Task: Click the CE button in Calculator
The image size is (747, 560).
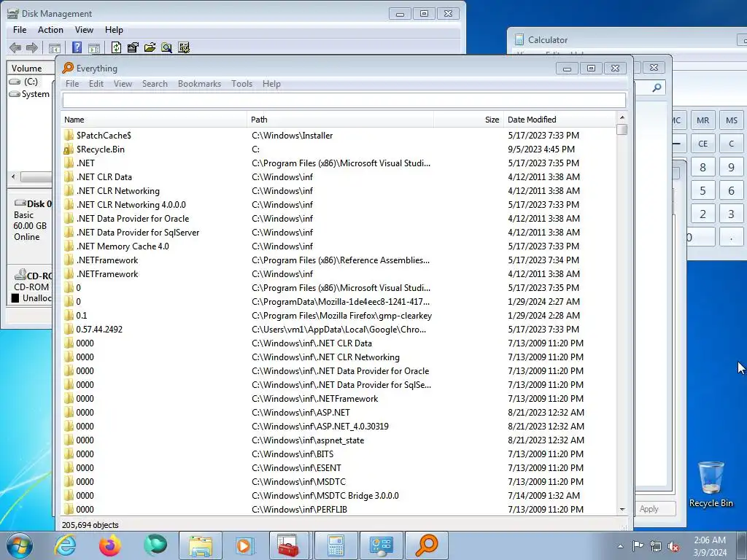Action: click(703, 144)
